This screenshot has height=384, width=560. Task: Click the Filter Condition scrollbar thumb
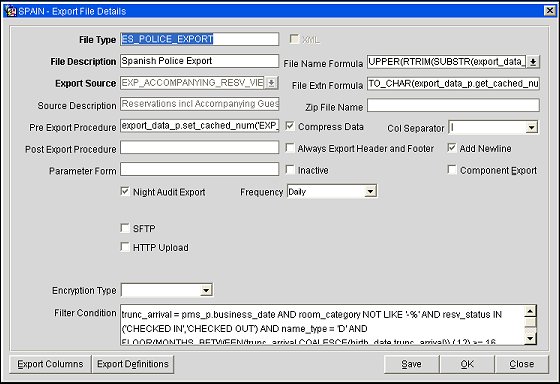(x=530, y=323)
